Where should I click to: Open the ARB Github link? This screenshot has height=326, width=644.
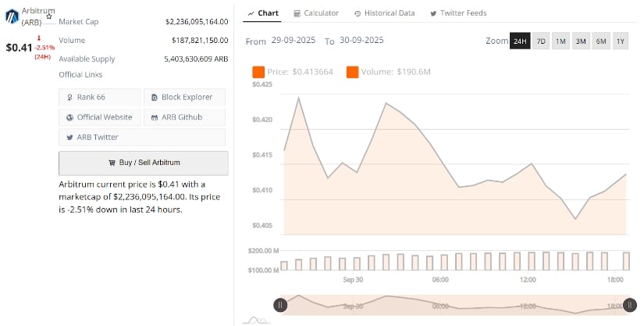pos(185,117)
